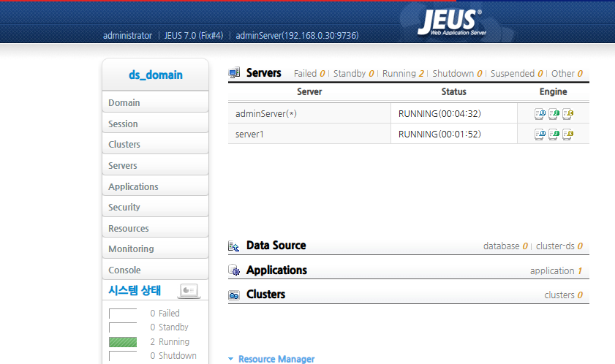Open the Clusters sidebar menu item
This screenshot has height=364, width=615.
click(x=155, y=144)
